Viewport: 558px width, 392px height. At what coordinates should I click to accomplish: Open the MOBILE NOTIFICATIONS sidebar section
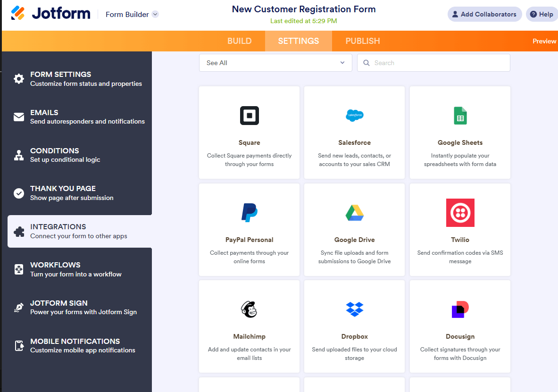(80, 345)
